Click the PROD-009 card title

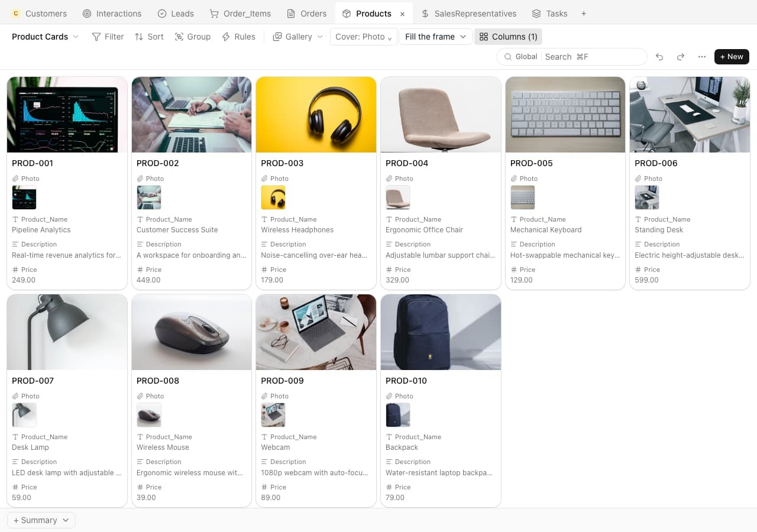click(x=282, y=381)
